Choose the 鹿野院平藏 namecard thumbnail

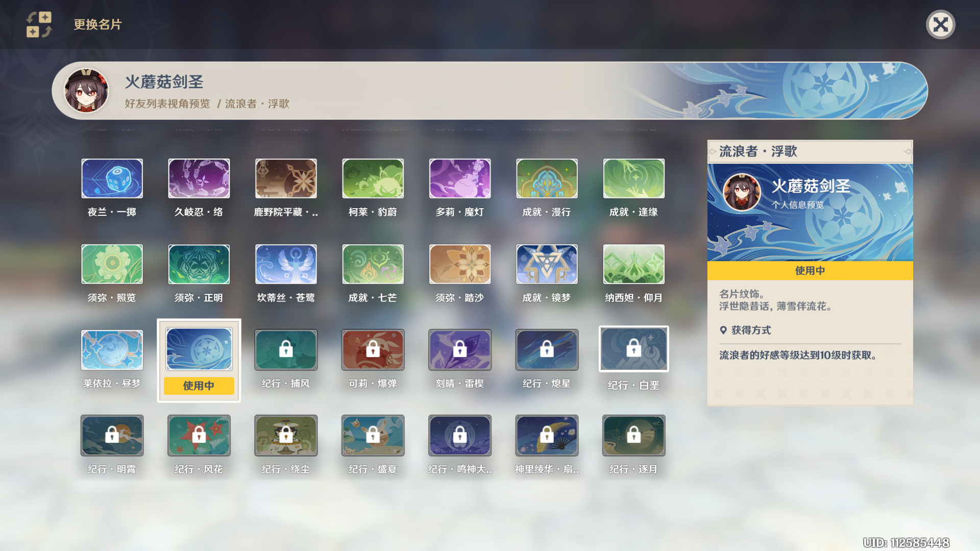coord(286,179)
